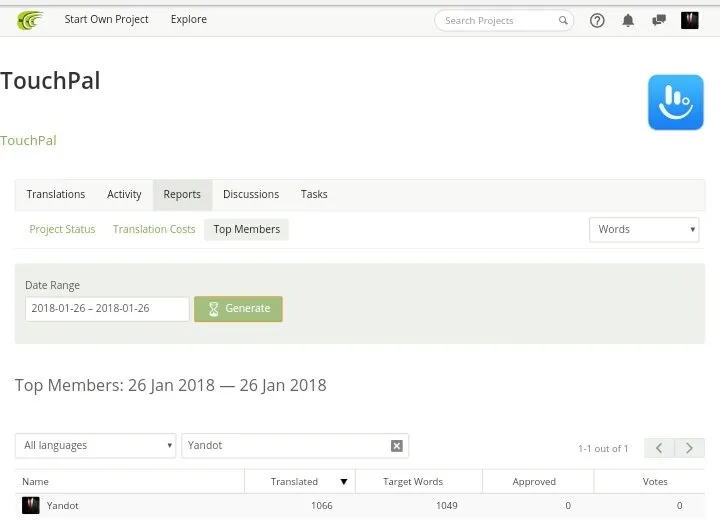Open the messages chat icon
Viewport: 720px width, 521px height.
click(659, 20)
